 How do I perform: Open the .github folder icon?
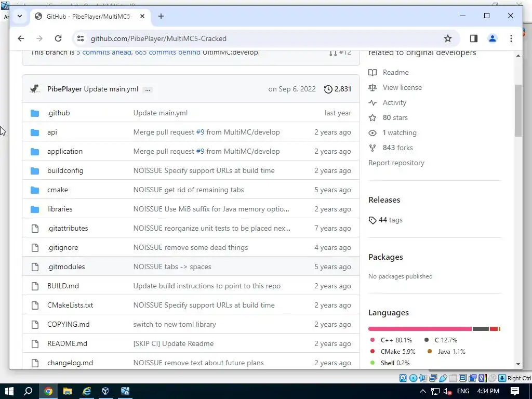click(35, 113)
